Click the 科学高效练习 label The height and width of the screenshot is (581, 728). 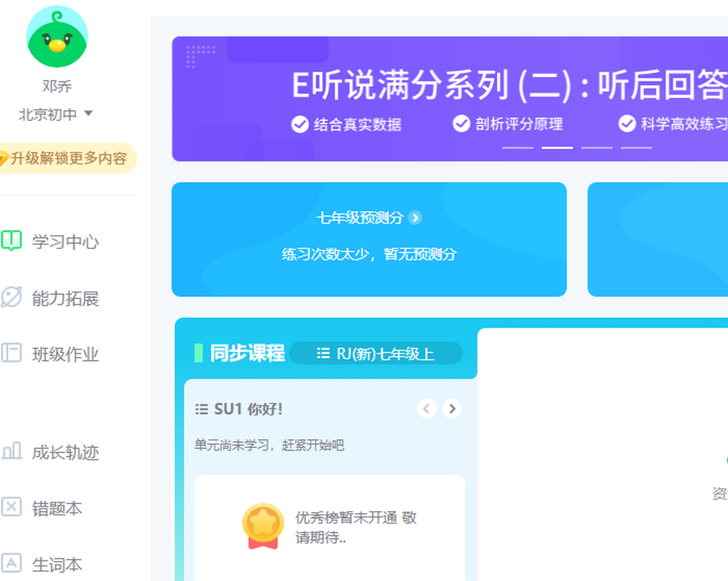click(x=682, y=124)
